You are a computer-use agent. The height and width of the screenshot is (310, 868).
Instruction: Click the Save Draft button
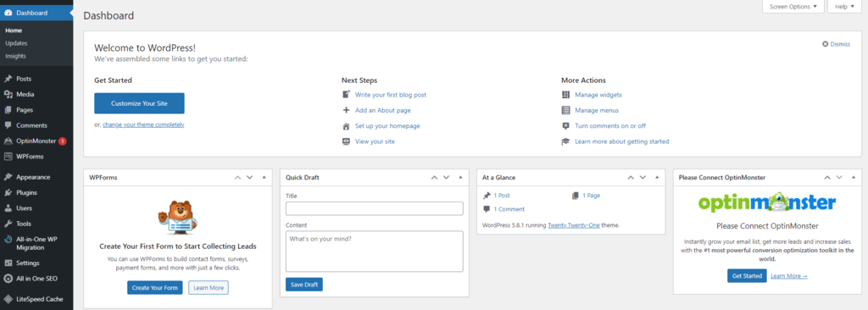pyautogui.click(x=304, y=285)
